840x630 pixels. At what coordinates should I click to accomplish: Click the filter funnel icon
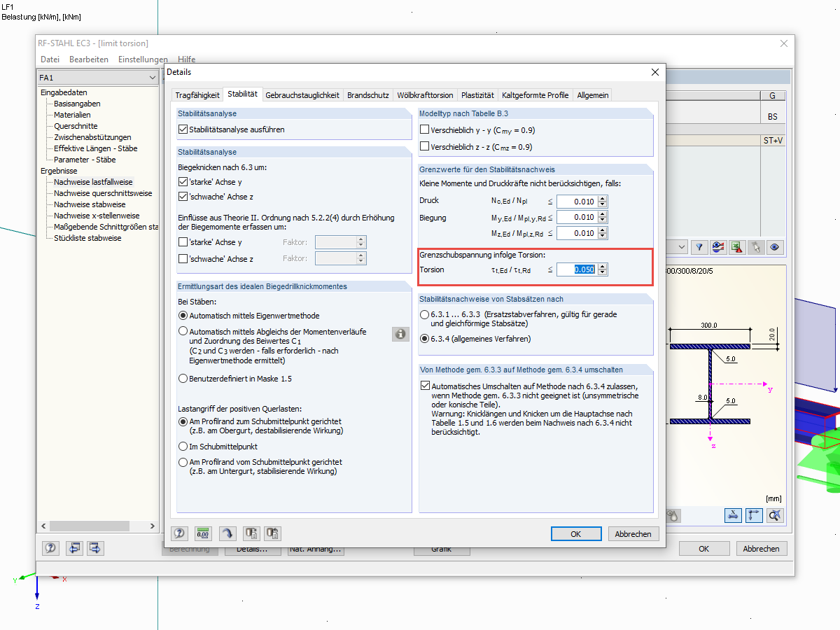click(x=699, y=247)
